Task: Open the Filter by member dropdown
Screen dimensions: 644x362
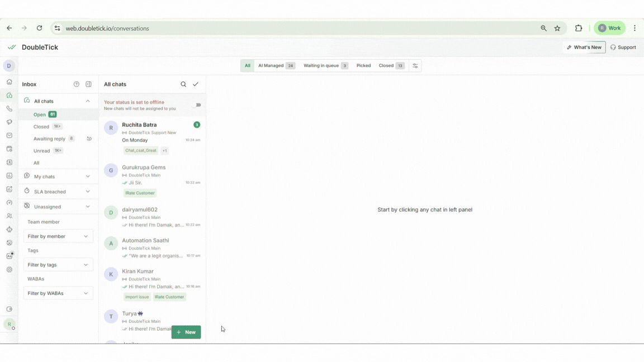Action: (x=58, y=236)
